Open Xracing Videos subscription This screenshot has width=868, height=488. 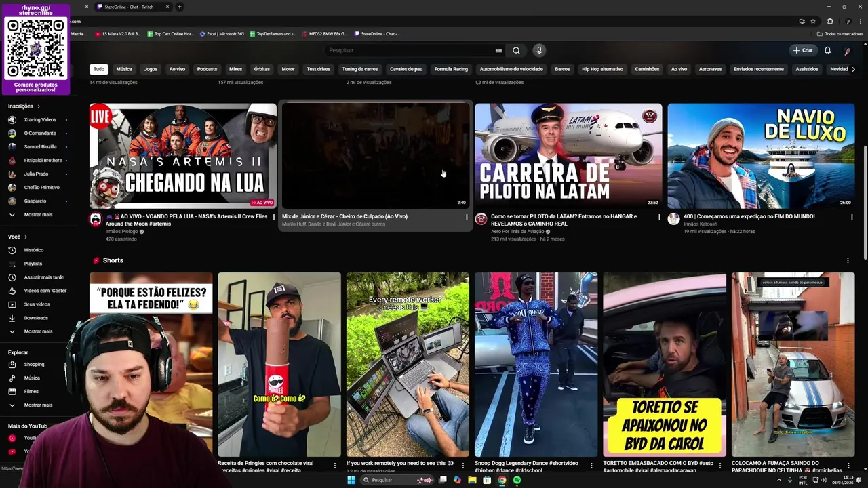[x=39, y=120]
